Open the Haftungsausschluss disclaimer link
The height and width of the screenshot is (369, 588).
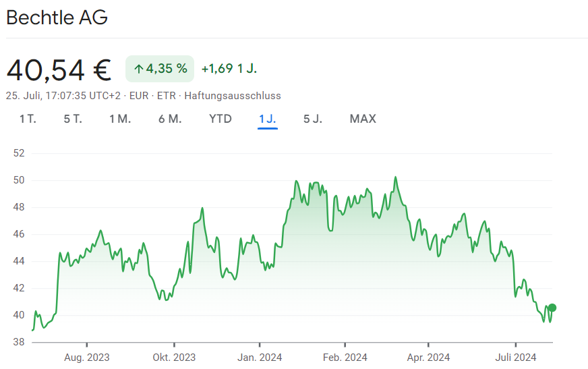coord(233,96)
